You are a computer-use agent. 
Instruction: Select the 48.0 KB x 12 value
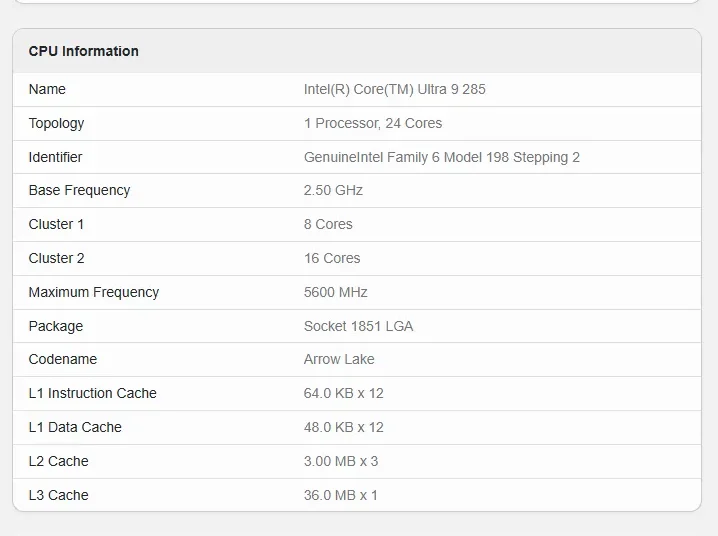coord(343,427)
